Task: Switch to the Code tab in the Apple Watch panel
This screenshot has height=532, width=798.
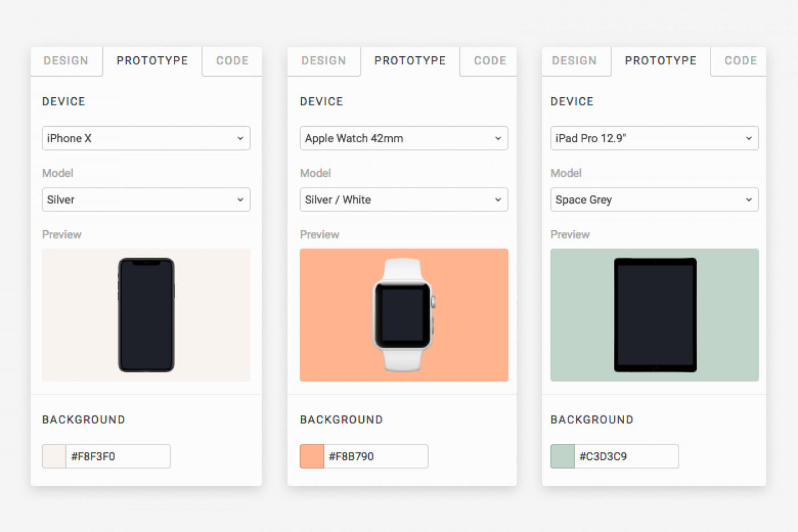Action: tap(489, 61)
